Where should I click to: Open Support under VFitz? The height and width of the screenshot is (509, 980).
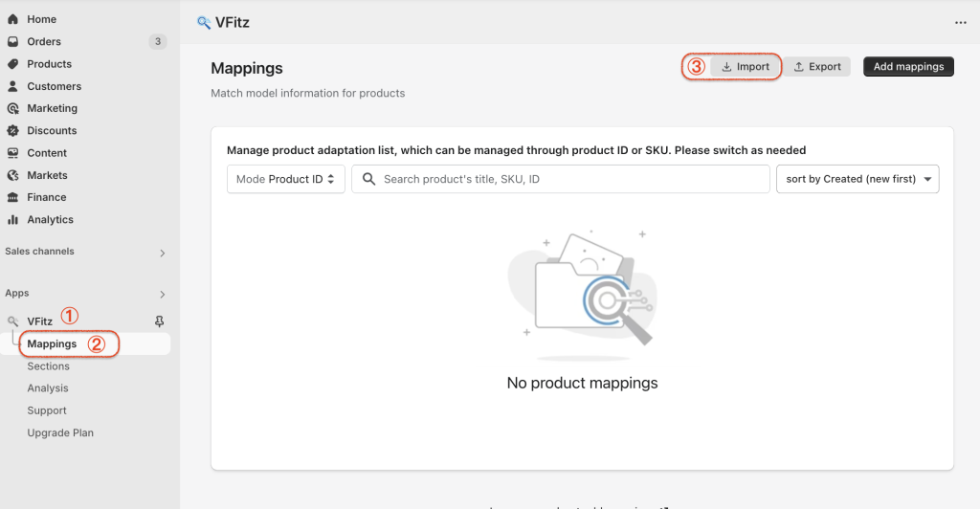click(x=47, y=411)
